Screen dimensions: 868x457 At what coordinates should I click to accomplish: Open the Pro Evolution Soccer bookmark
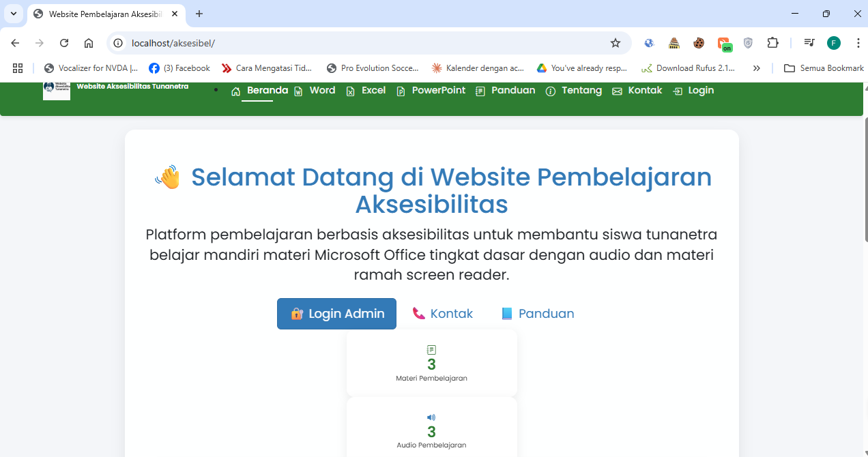[x=373, y=68]
